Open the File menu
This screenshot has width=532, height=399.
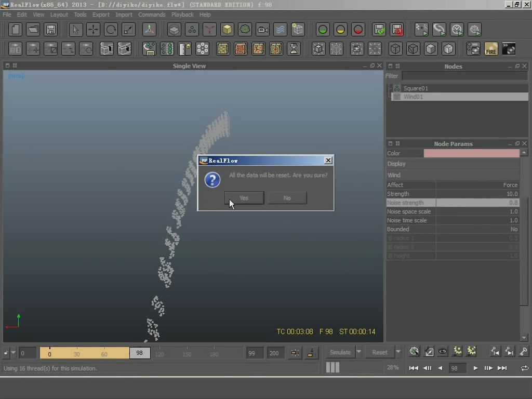7,15
